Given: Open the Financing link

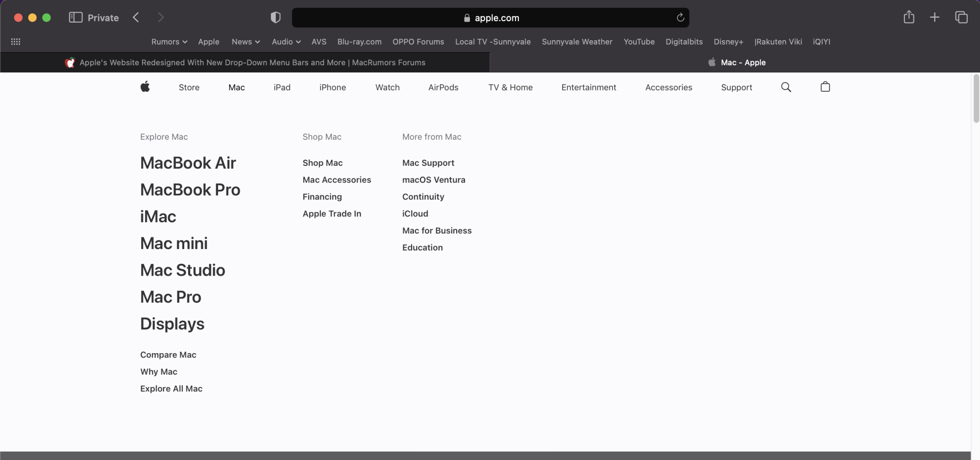Looking at the screenshot, I should point(322,197).
